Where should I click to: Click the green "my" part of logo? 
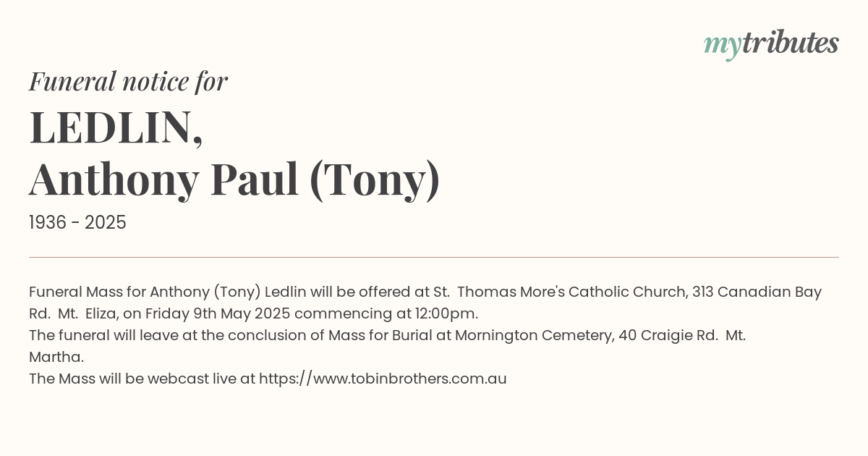[723, 46]
